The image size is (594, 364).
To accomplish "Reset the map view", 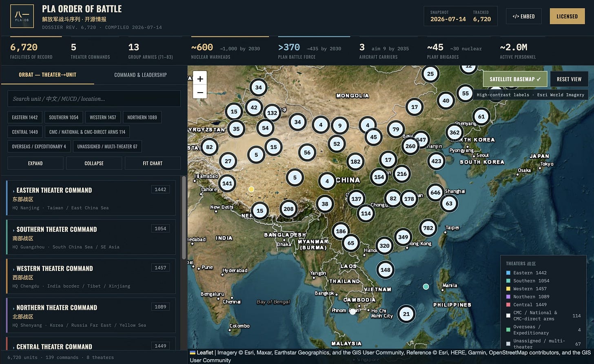I will coord(569,79).
